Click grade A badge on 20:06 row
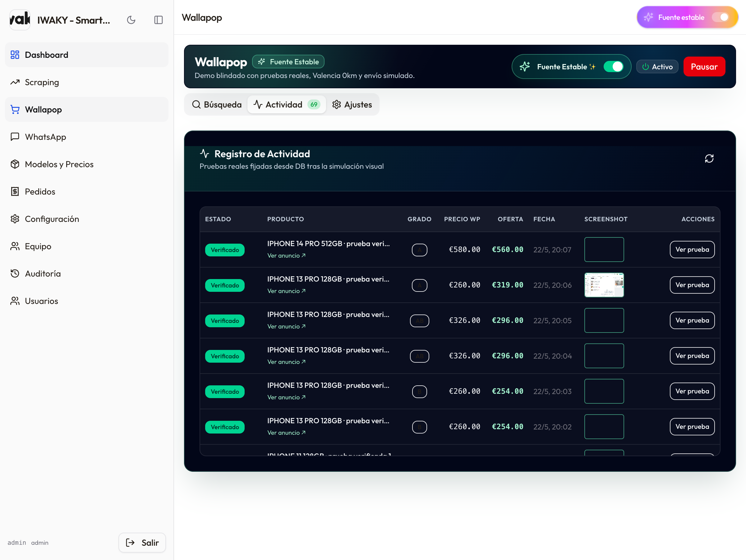746x560 pixels. [x=419, y=285]
